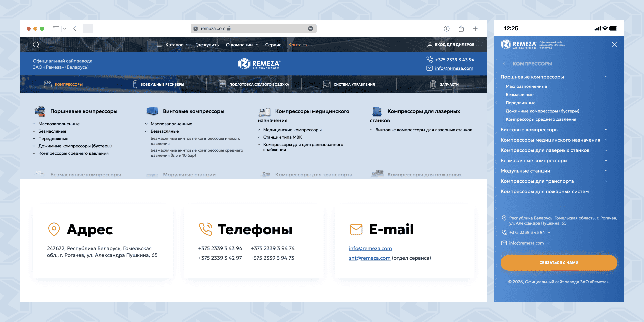644x322 pixels.
Task: Open Винтовые компрессоры для лазерных станков link
Action: (x=424, y=130)
